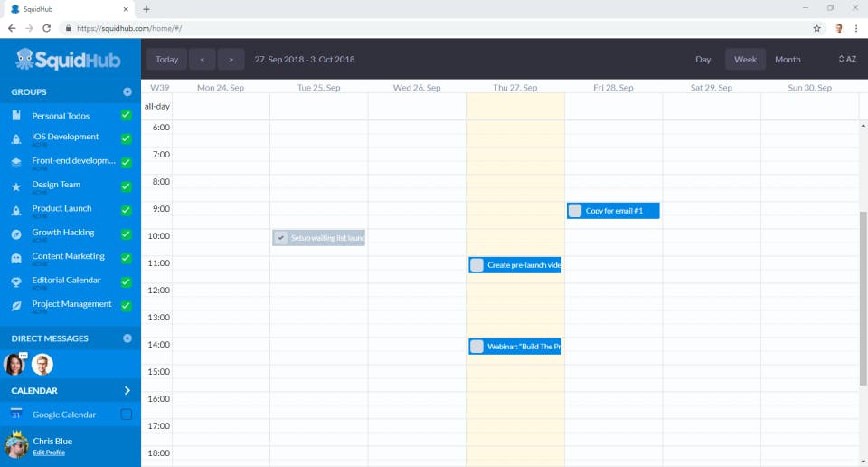Screen dimensions: 868x467
Task: Click the calendar vertical scrollbar
Action: [x=863, y=298]
